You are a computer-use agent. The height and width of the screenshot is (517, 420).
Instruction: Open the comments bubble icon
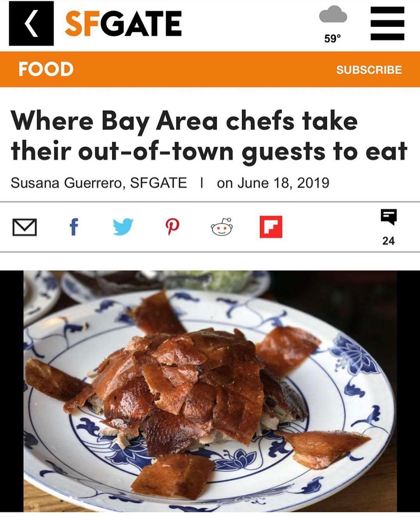pos(389,217)
